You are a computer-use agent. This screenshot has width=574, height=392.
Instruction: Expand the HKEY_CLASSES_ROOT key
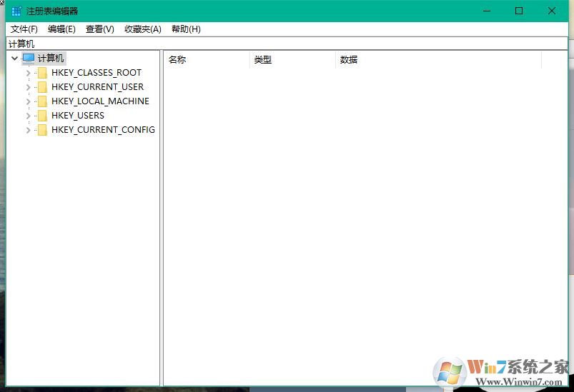tap(28, 73)
